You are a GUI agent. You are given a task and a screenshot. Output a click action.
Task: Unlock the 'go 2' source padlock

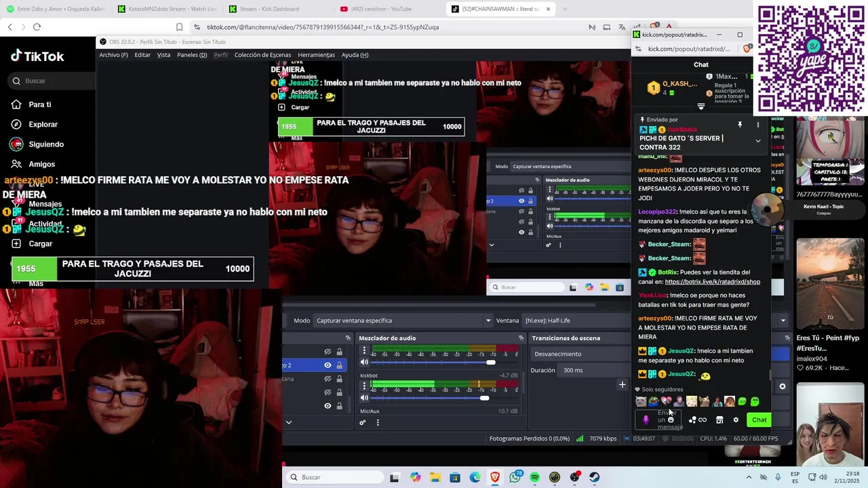click(339, 365)
